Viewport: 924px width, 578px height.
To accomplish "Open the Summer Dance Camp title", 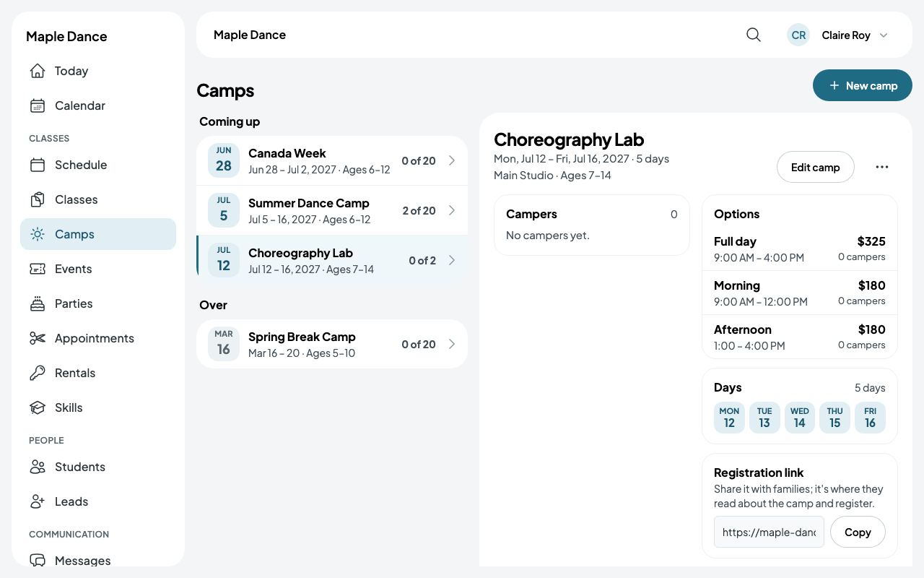I will [309, 203].
